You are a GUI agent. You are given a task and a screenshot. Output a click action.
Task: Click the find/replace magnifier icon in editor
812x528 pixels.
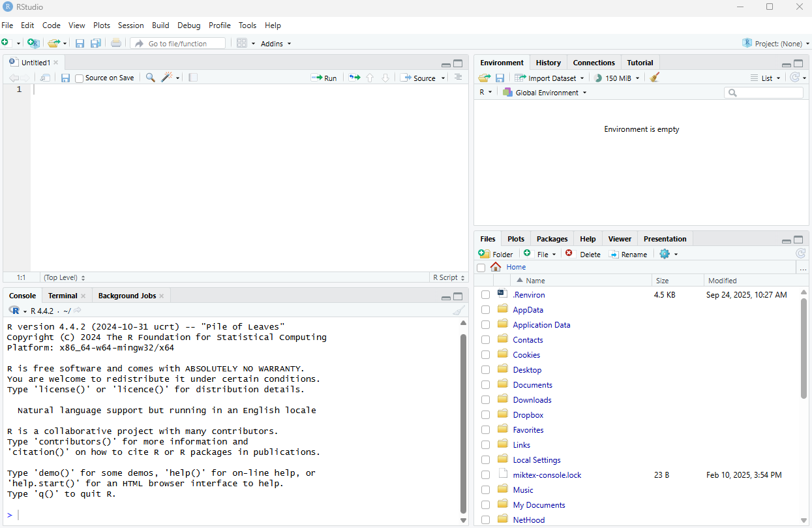coord(150,78)
